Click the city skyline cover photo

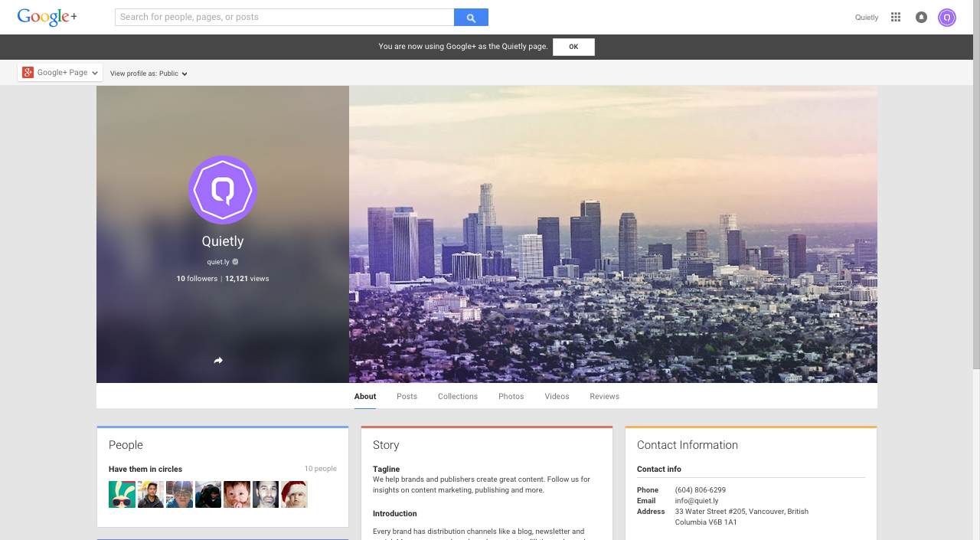[613, 234]
